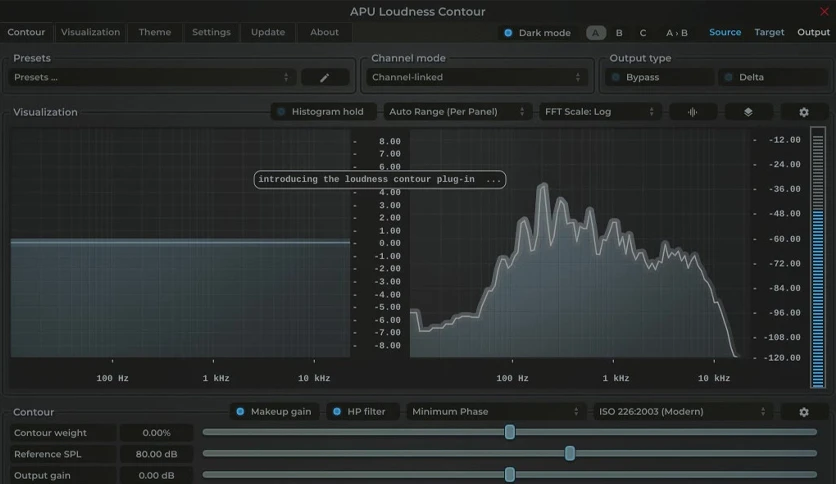Click the Output gain 0.00 dB value field
The image size is (836, 484).
pos(156,475)
